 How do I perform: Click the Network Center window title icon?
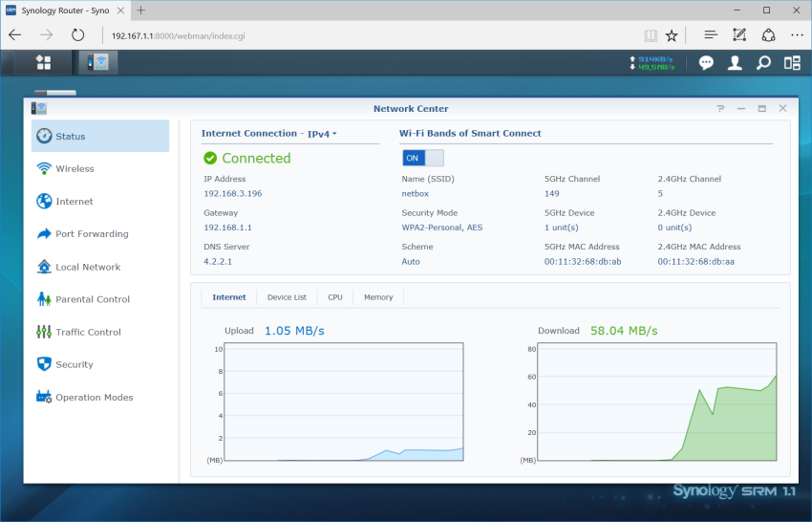39,108
